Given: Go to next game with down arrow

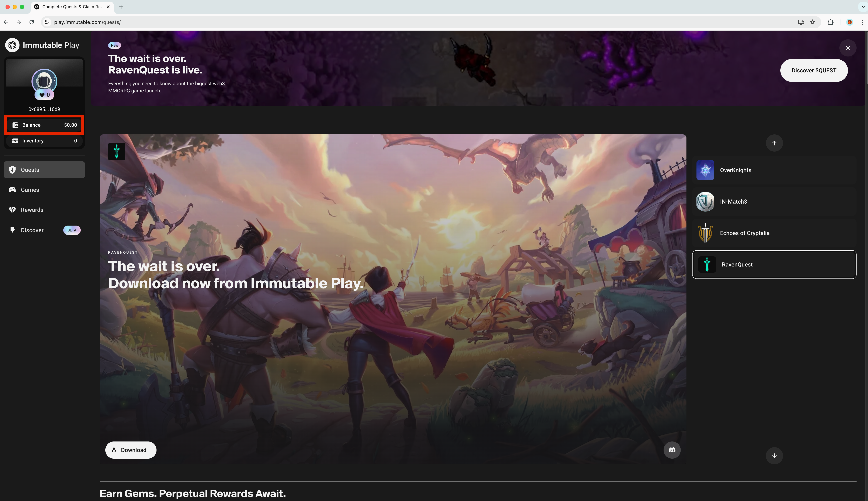Looking at the screenshot, I should (774, 456).
